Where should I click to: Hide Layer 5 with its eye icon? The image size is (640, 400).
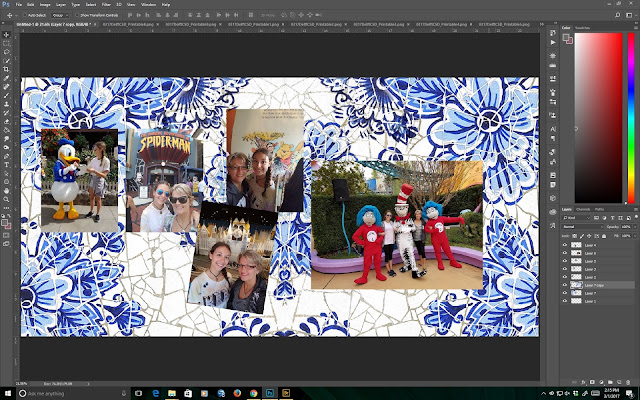pos(565,261)
